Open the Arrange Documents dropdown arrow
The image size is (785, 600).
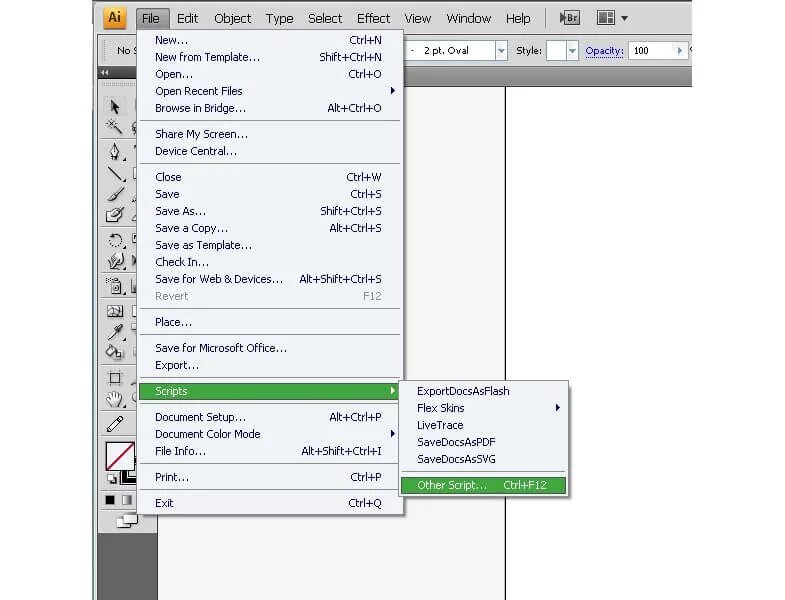tap(624, 19)
